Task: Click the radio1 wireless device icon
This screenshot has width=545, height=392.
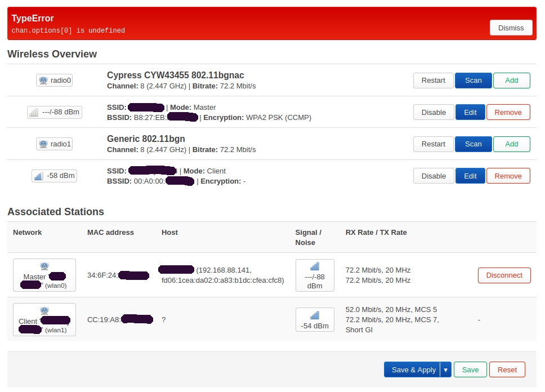Action: 43,144
